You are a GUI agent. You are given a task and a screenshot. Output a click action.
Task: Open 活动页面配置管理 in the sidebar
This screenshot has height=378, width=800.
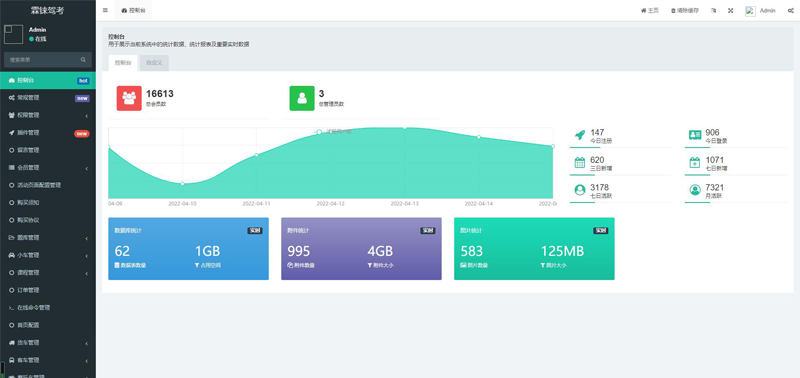[48, 185]
